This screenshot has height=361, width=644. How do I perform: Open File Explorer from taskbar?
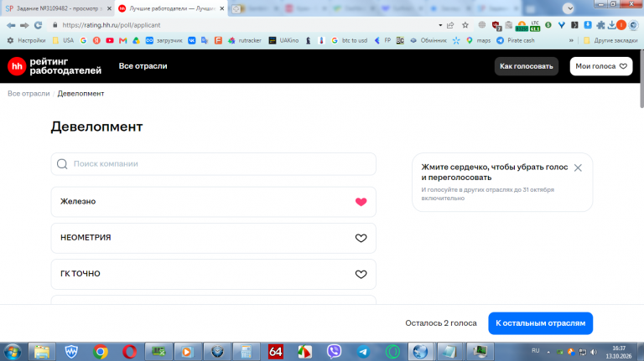pyautogui.click(x=41, y=352)
